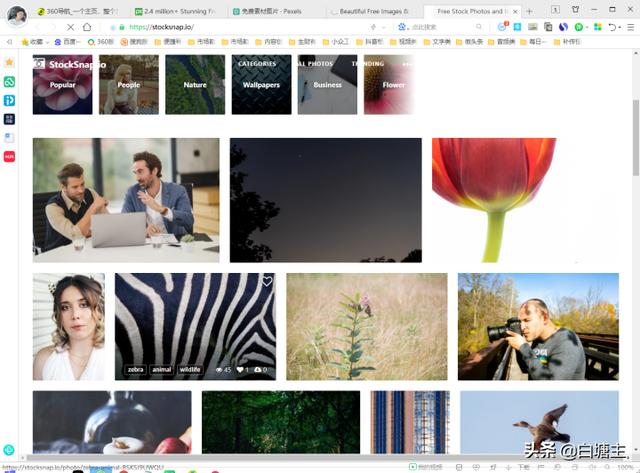Click the 100% zoom level indicator

(624, 467)
